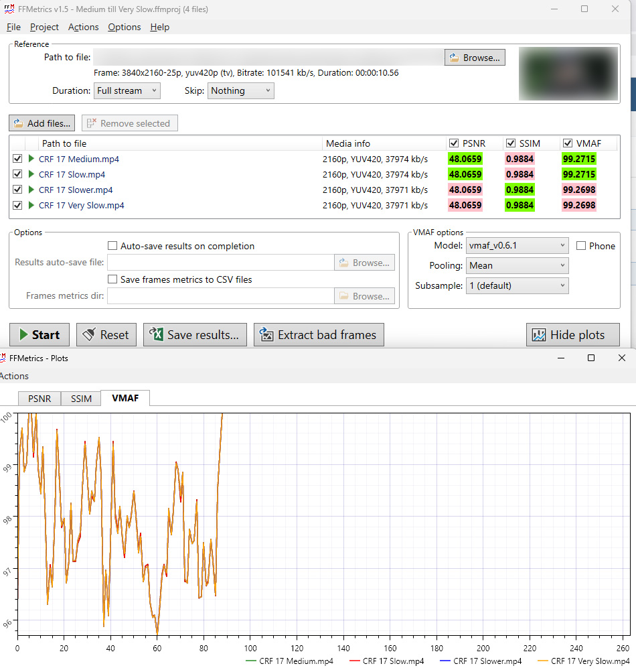Click the green play icon for CRF 17 Medium.mp4
The height and width of the screenshot is (672, 636).
click(31, 159)
